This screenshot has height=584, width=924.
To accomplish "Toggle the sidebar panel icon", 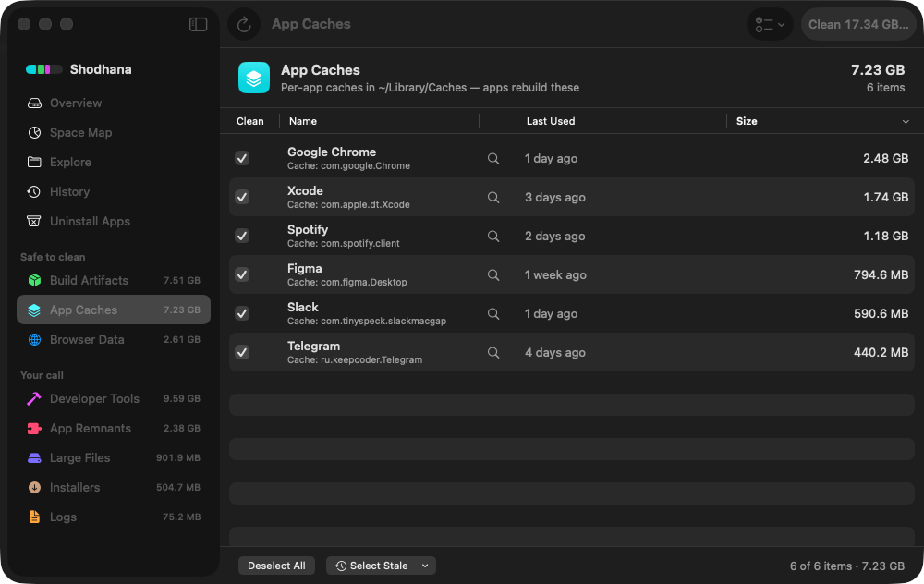I will coord(198,24).
